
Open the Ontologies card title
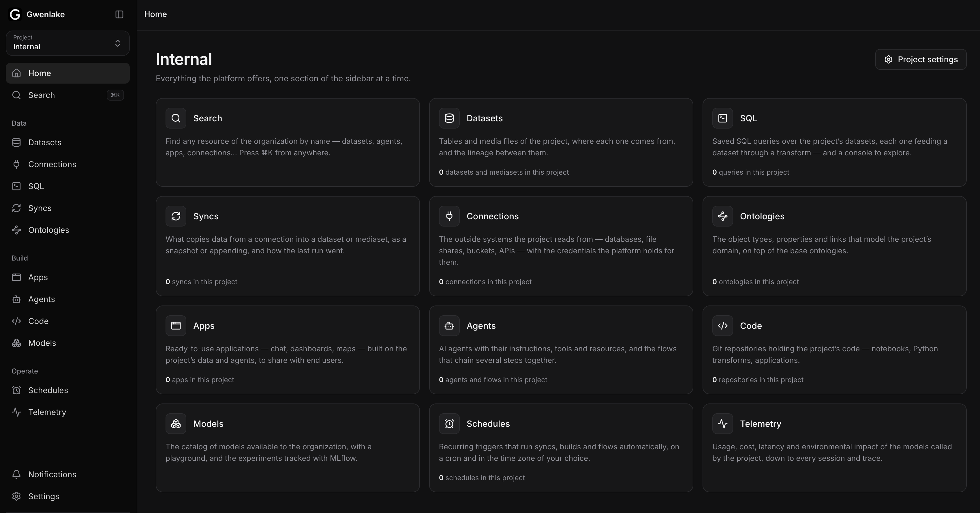tap(762, 216)
